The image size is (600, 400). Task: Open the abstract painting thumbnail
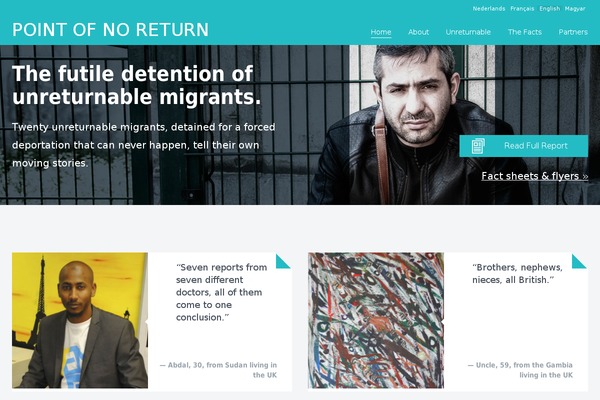click(x=376, y=320)
